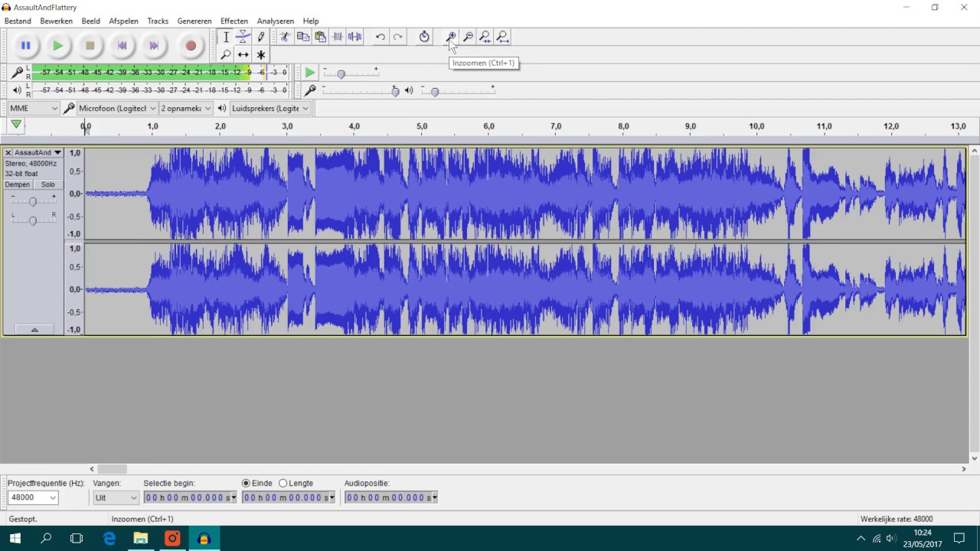Click the green playhead marker on ruler
Image resolution: width=980 pixels, height=551 pixels.
(x=16, y=125)
